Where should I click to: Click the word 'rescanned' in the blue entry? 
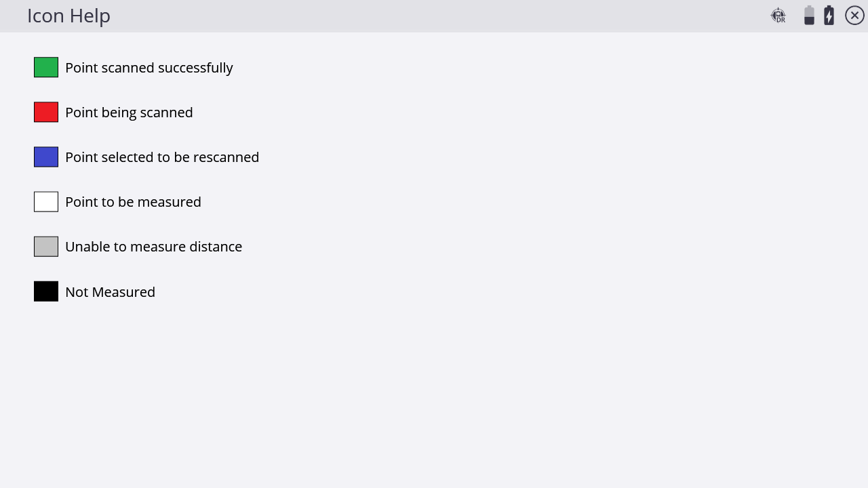[x=226, y=157]
